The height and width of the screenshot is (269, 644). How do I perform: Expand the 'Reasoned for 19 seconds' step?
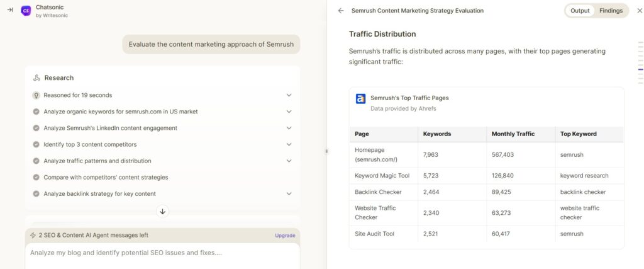coord(289,95)
